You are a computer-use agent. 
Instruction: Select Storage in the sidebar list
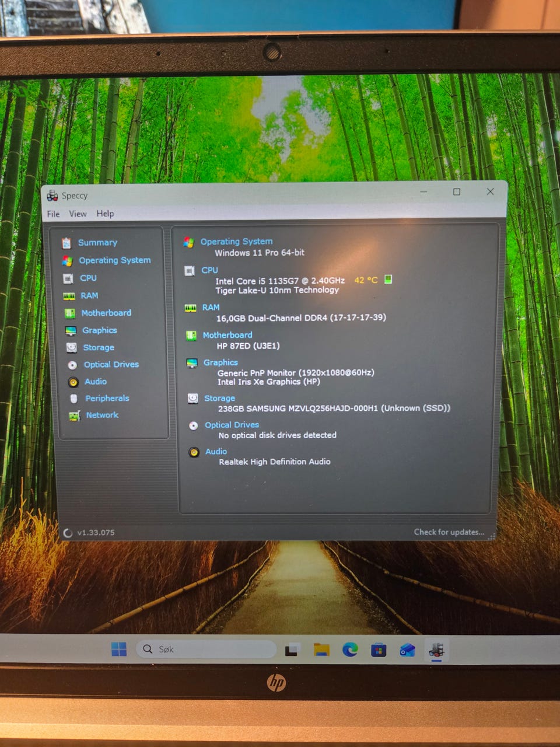(99, 347)
